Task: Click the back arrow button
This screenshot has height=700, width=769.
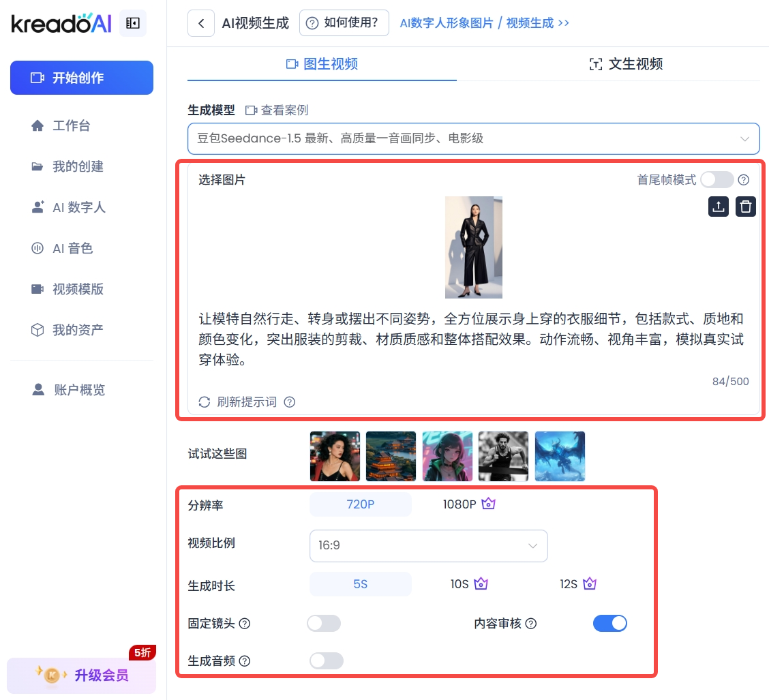Action: coord(201,23)
